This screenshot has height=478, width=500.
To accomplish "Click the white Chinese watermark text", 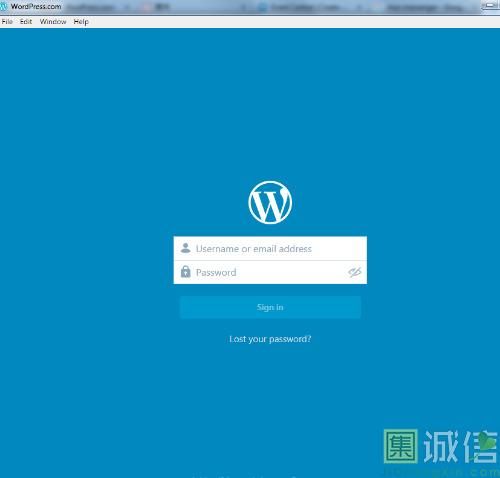I will 461,446.
